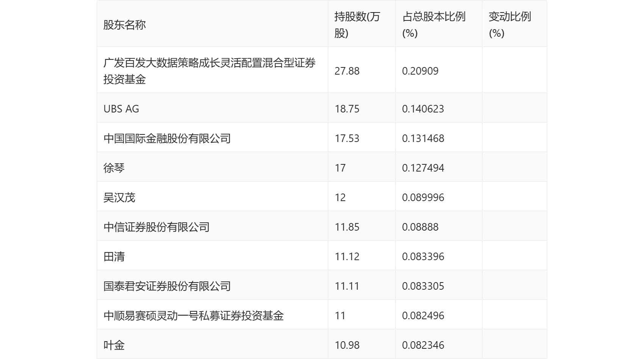
Task: Select the UBS AG shareholder row
Action: (x=121, y=109)
